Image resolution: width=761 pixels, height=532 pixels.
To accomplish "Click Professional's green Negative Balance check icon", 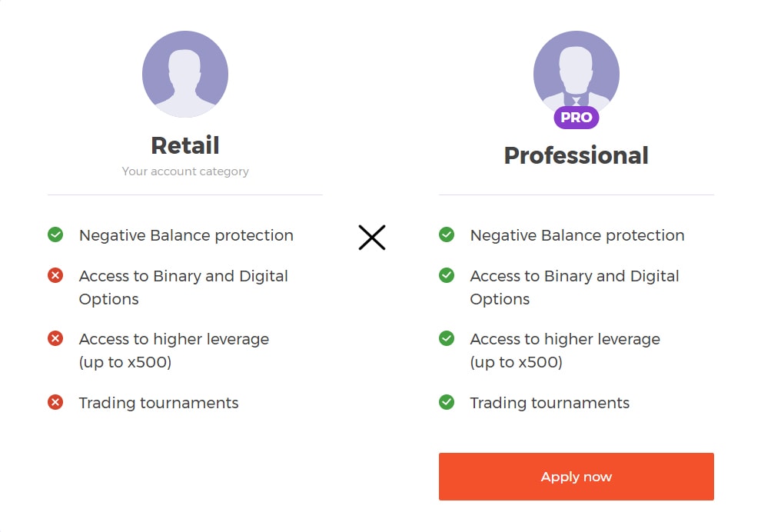I will tap(447, 234).
